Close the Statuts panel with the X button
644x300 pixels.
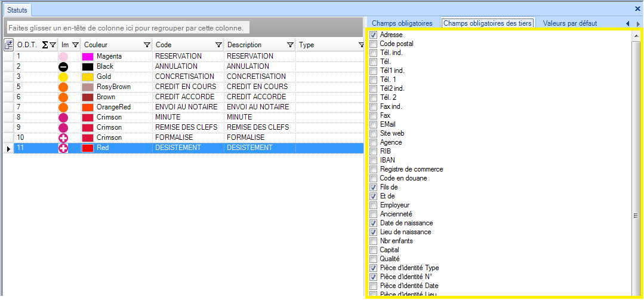(637, 9)
